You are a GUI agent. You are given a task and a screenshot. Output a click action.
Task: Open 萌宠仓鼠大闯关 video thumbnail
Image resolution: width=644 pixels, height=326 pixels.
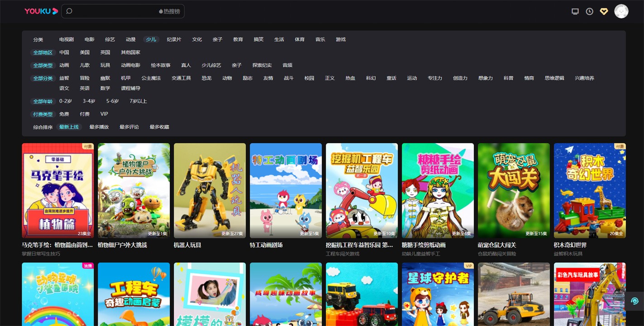coord(514,191)
